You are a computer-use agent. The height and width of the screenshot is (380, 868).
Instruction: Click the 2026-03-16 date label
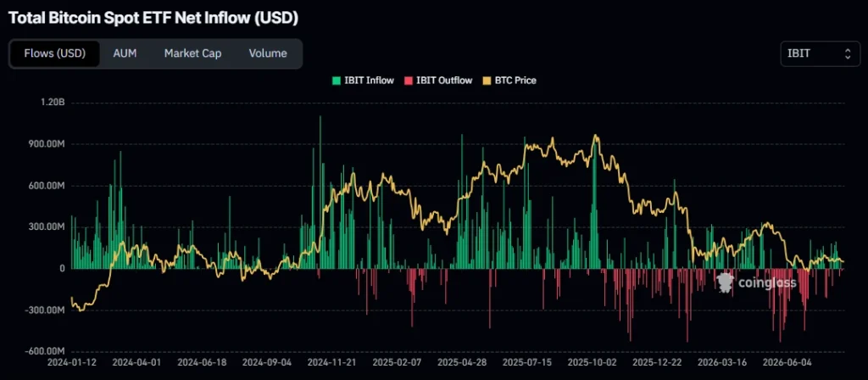point(722,362)
